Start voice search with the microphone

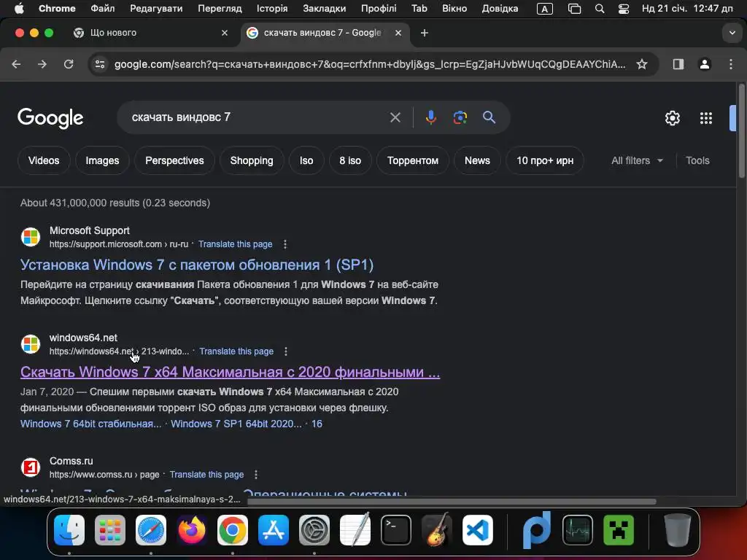click(430, 117)
